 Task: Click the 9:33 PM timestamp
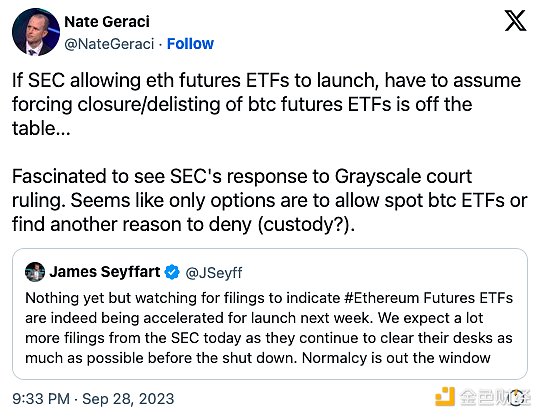pyautogui.click(x=41, y=399)
